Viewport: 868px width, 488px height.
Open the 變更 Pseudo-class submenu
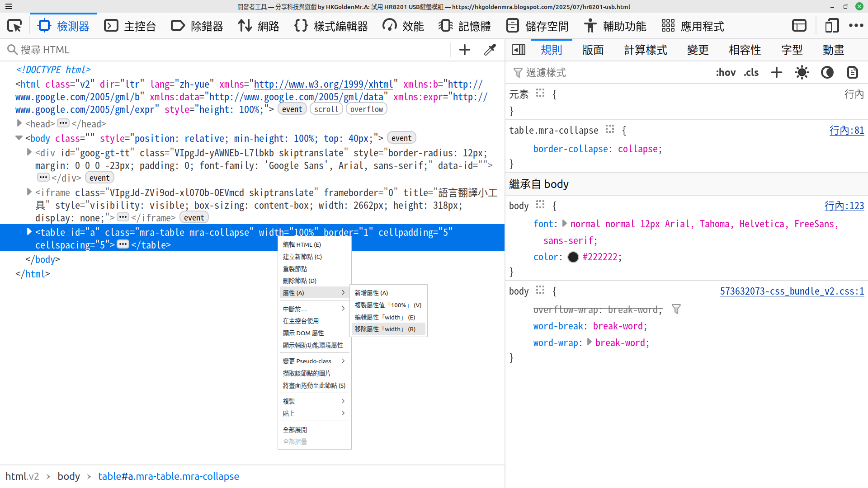click(x=315, y=361)
